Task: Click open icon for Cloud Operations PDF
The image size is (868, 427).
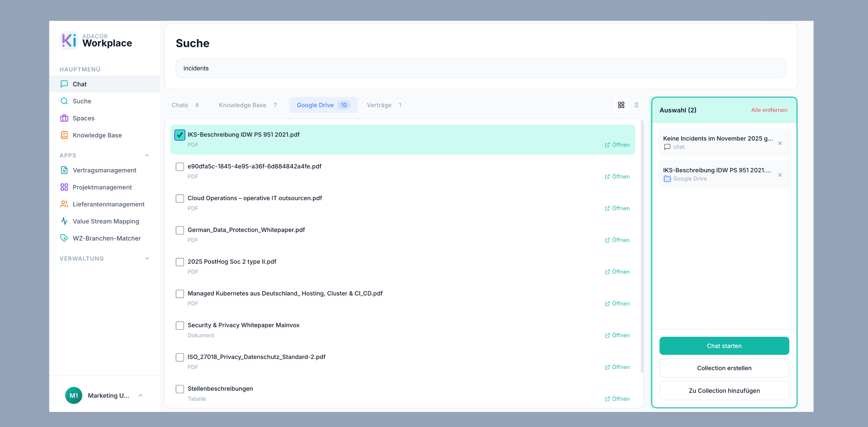Action: point(607,208)
